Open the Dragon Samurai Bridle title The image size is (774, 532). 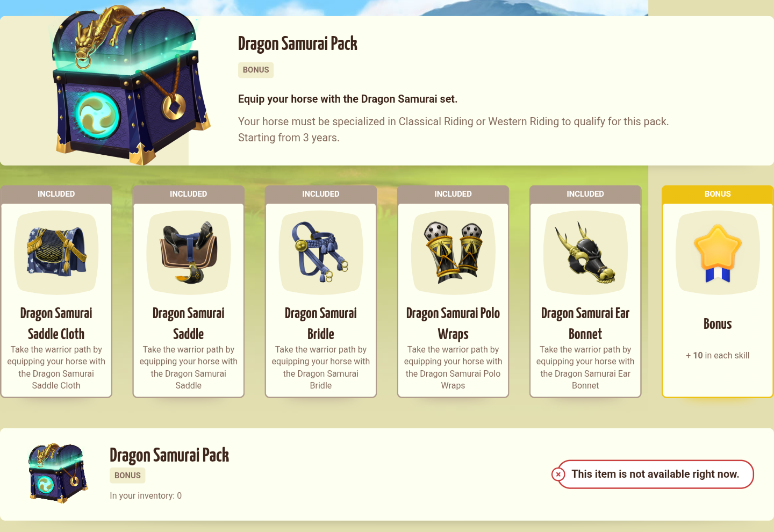click(x=321, y=323)
